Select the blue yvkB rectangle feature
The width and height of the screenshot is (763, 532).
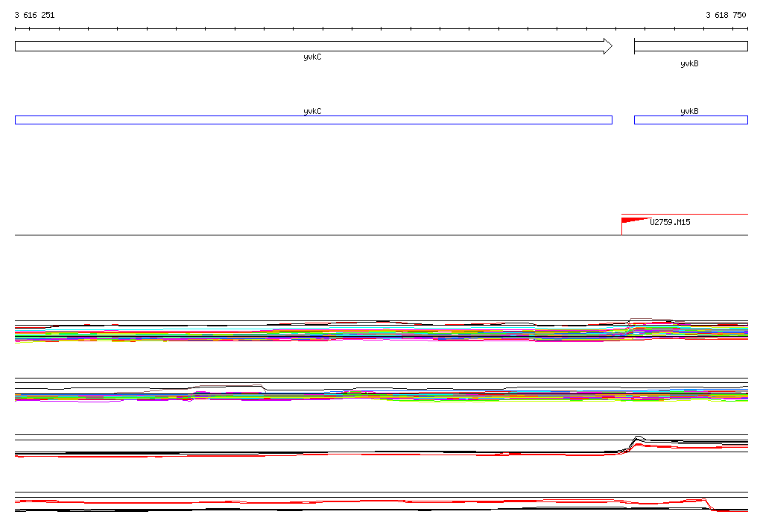691,120
